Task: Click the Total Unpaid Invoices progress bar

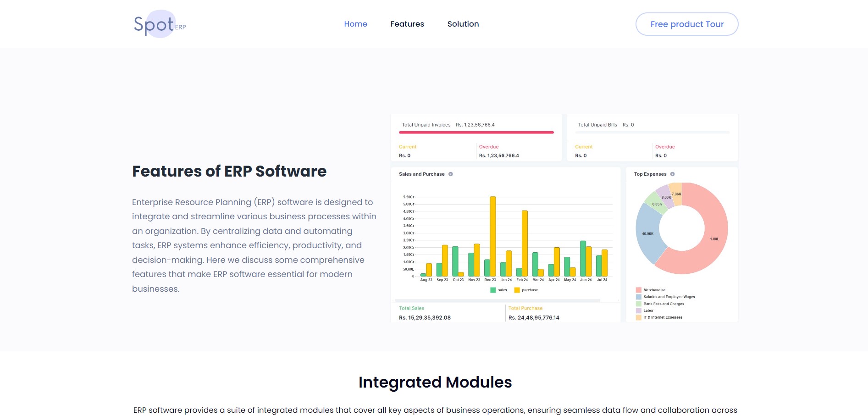Action: click(477, 132)
